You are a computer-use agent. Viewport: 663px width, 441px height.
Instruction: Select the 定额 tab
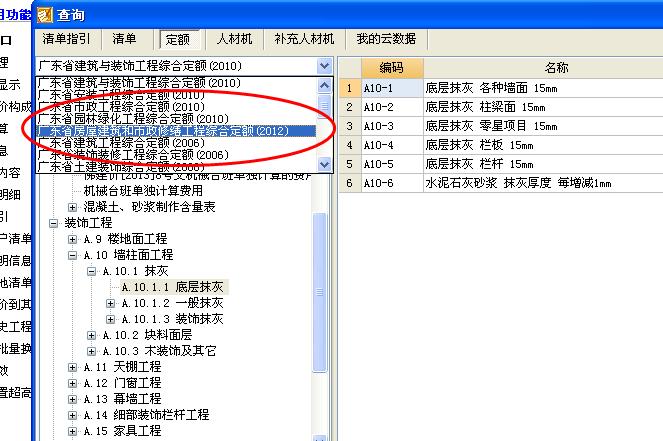[178, 40]
